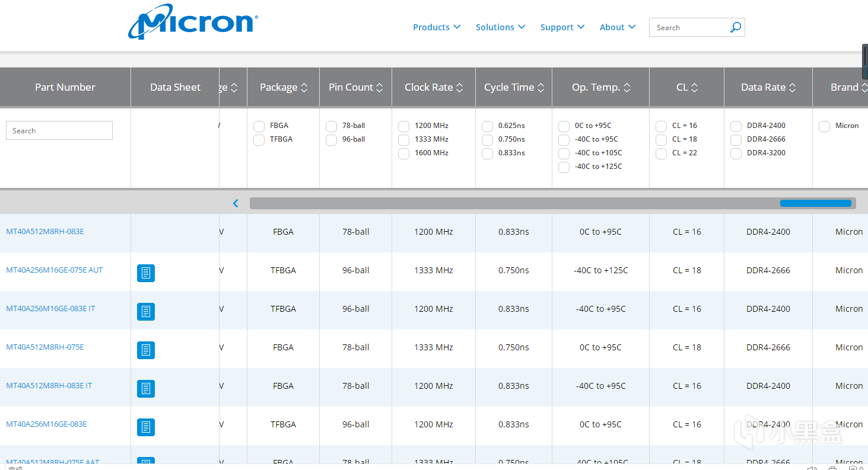Check the 0.625ns cycle time filter

coord(487,126)
